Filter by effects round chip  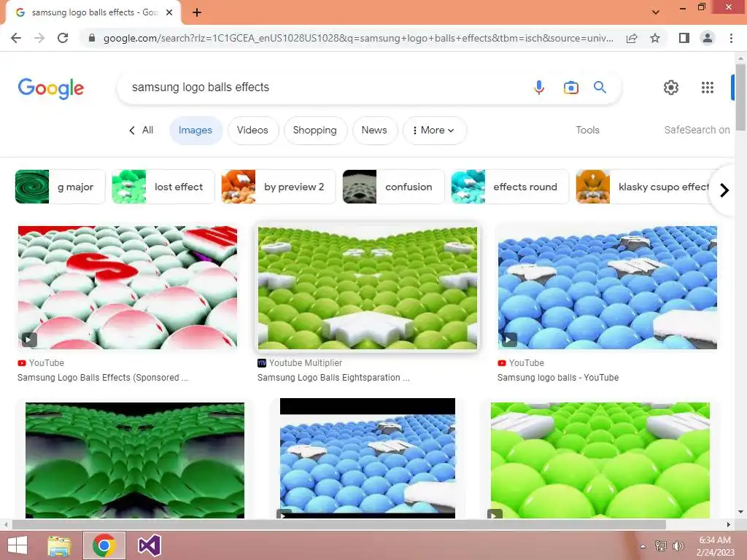(x=510, y=187)
